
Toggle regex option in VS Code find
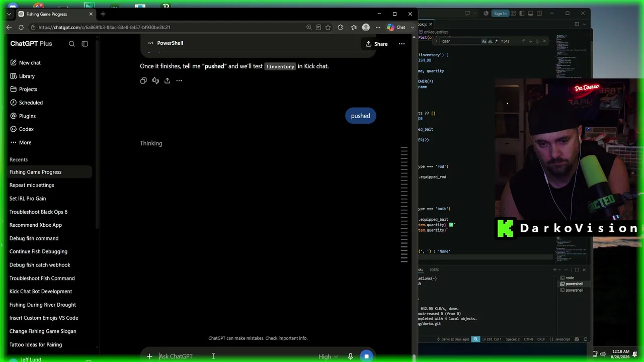point(496,41)
